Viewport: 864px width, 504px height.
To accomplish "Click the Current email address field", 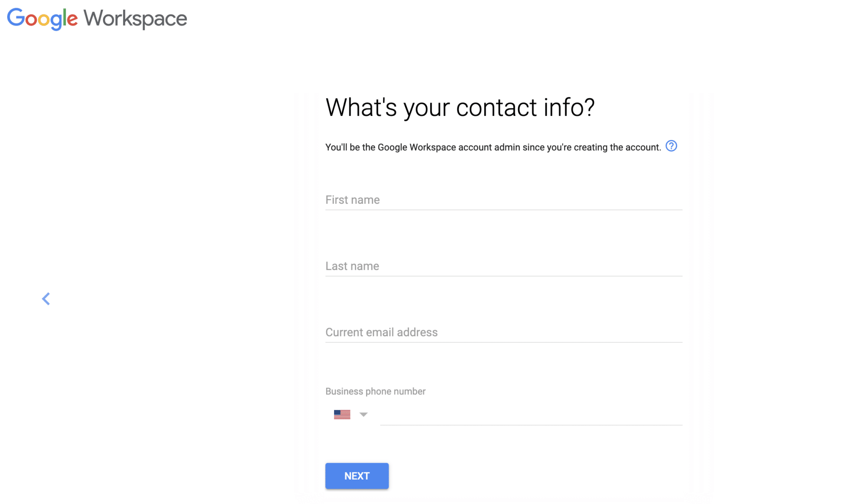I will pos(502,333).
